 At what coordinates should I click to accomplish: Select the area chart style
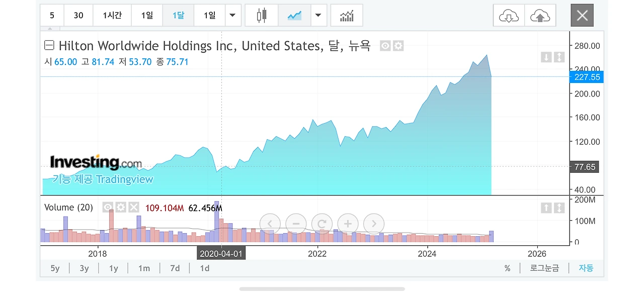point(294,16)
